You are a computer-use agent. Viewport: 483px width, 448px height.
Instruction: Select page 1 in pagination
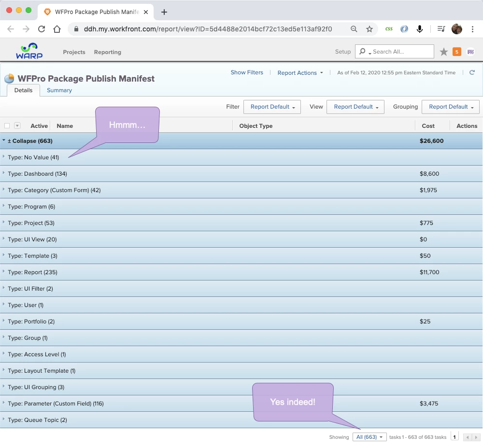pos(455,437)
